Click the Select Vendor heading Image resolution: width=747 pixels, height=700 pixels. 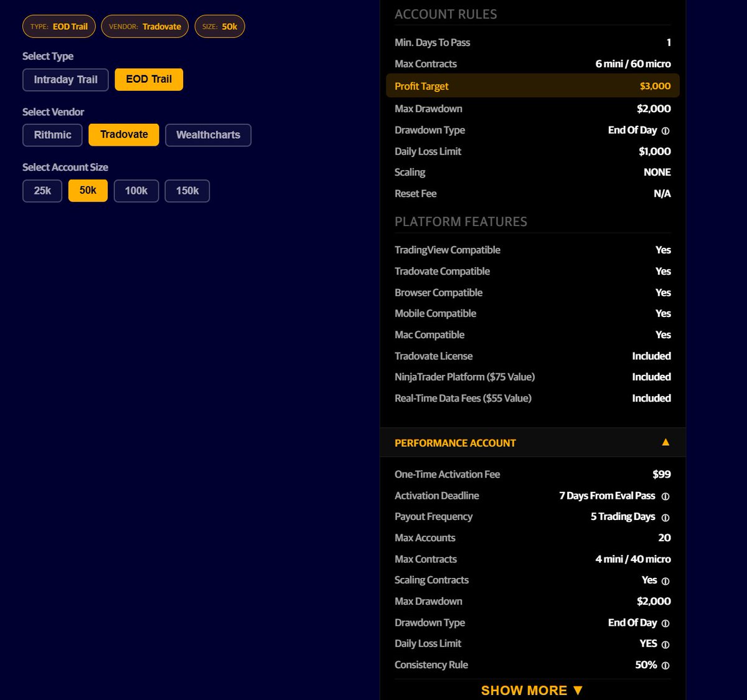53,112
